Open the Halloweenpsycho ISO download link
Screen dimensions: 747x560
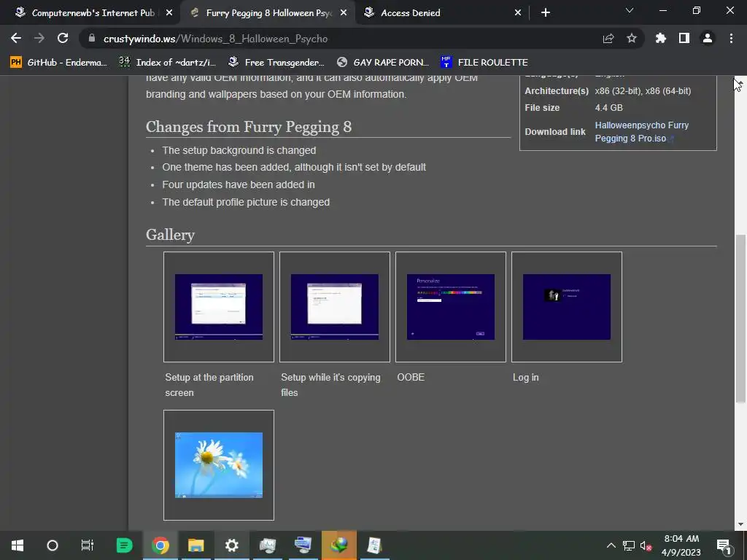pyautogui.click(x=641, y=132)
